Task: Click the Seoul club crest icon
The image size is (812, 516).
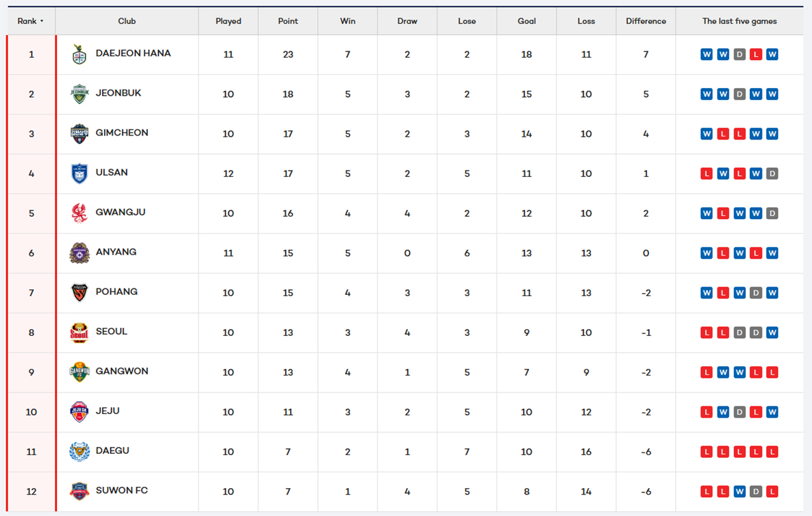Action: 79,332
